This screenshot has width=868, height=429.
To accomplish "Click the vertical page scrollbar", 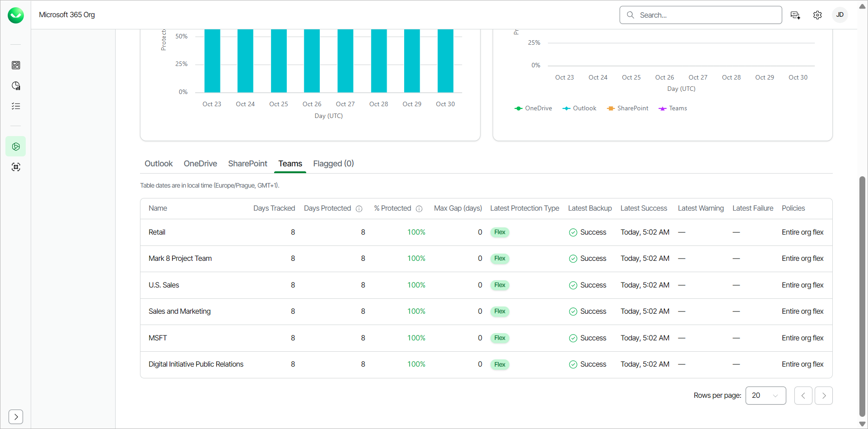I will (862, 296).
